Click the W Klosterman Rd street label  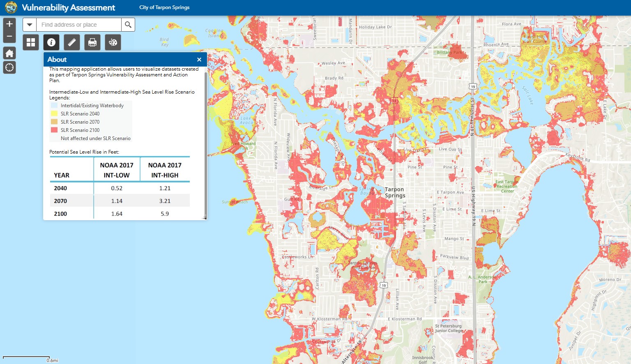(329, 319)
